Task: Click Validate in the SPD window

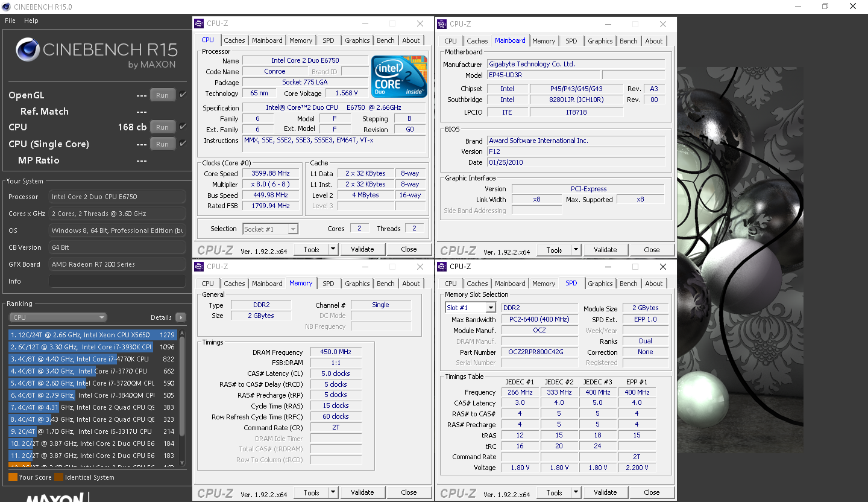Action: coord(605,492)
